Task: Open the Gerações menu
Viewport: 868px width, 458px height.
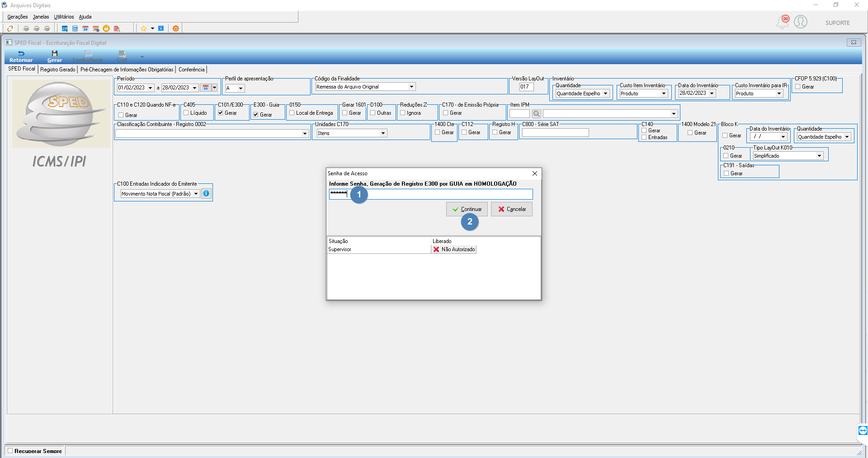Action: click(18, 17)
